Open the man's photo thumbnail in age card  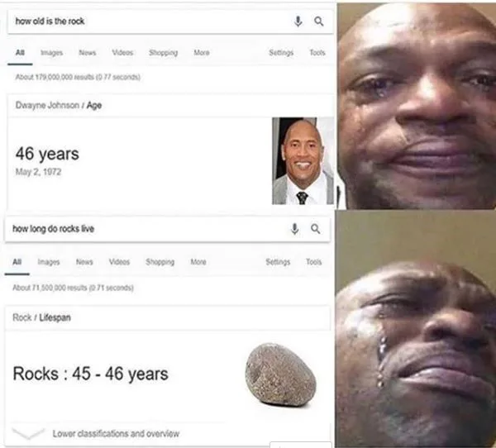(x=303, y=161)
